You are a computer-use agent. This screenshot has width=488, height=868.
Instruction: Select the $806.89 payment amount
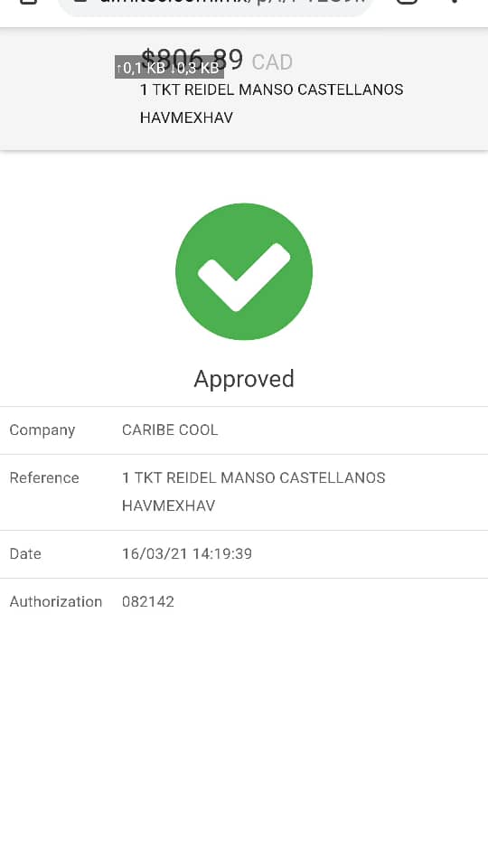click(192, 60)
